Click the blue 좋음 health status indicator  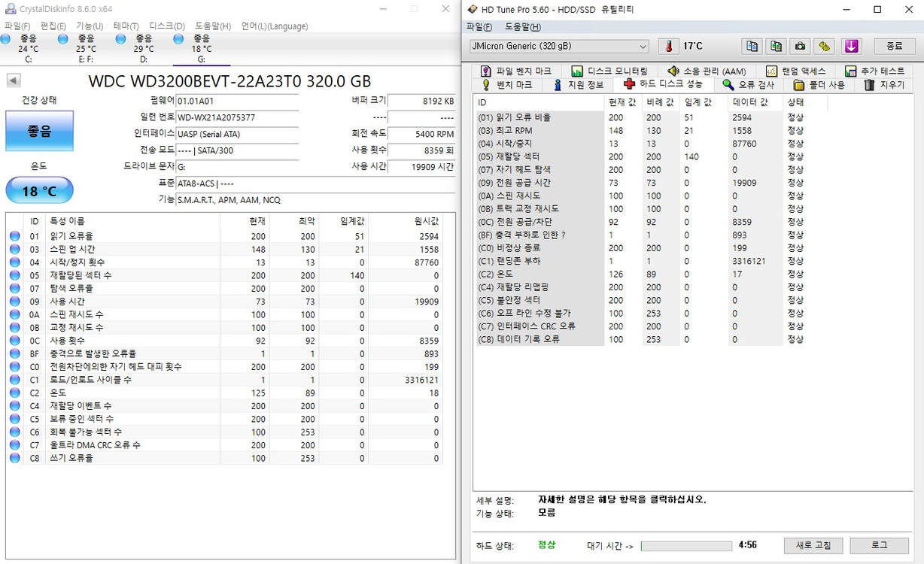click(39, 131)
